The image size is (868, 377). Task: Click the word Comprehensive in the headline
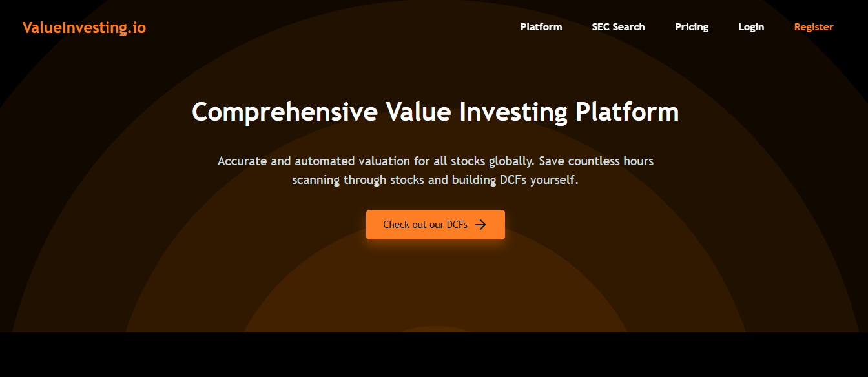pyautogui.click(x=285, y=112)
